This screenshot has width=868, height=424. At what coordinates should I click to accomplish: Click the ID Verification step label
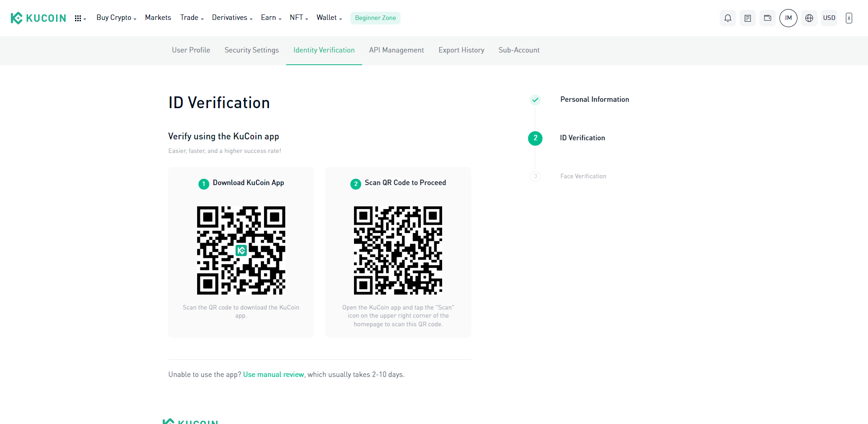(582, 138)
